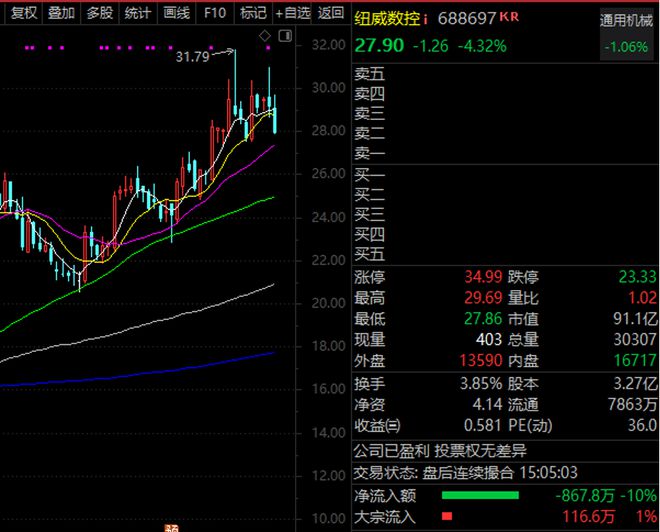Click 市值 value 91.1亿
Image resolution: width=660 pixels, height=532 pixels.
(635, 319)
